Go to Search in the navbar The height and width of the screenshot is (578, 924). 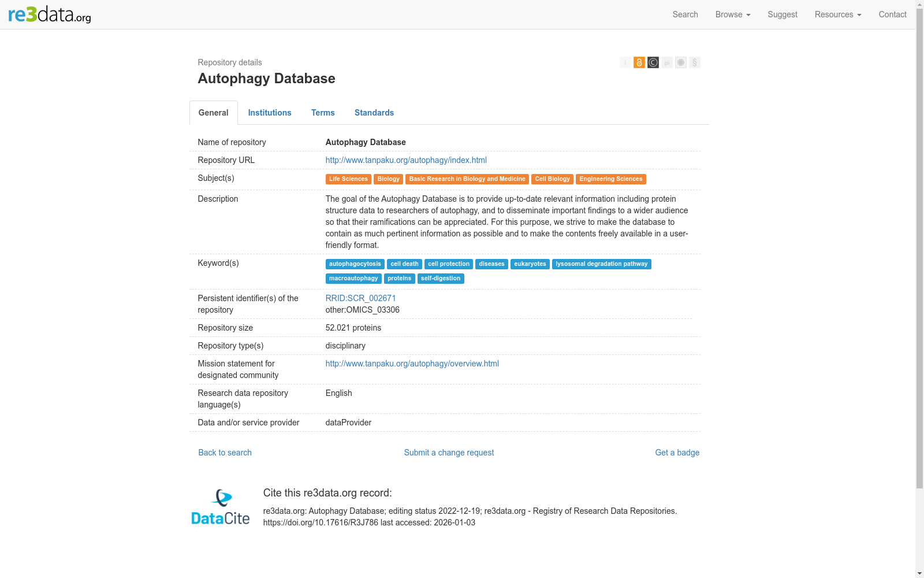[685, 14]
